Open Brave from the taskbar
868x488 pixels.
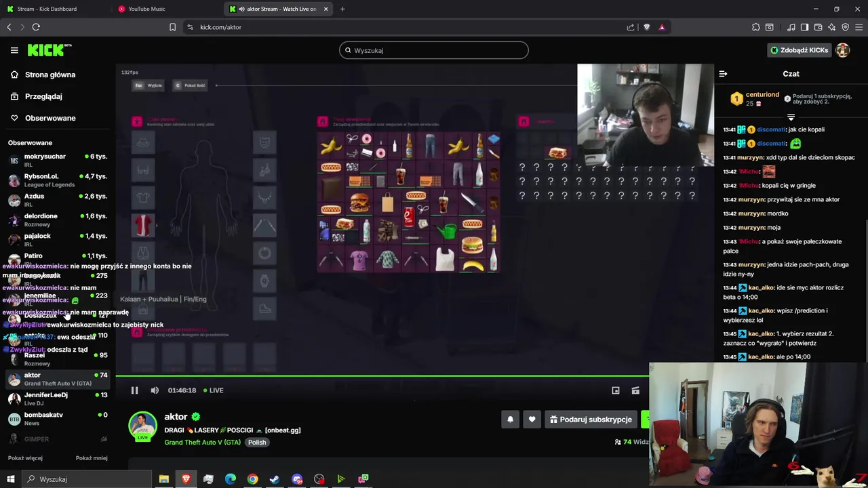tap(186, 479)
